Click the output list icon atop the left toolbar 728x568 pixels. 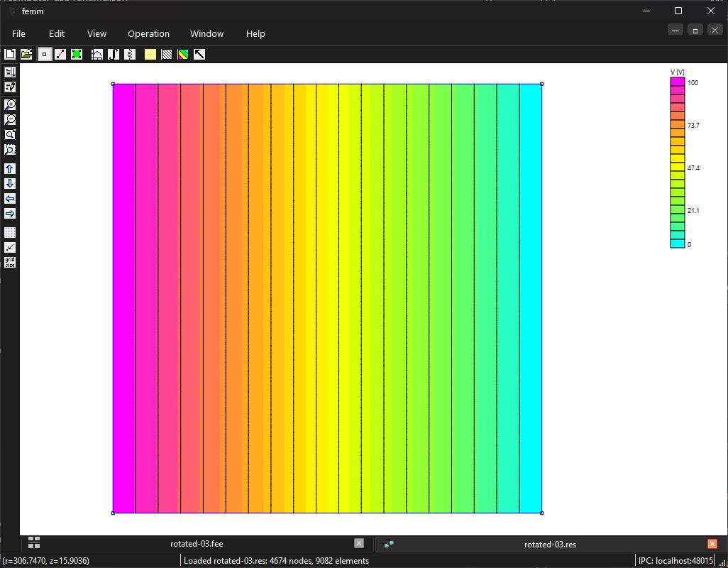pyautogui.click(x=10, y=72)
